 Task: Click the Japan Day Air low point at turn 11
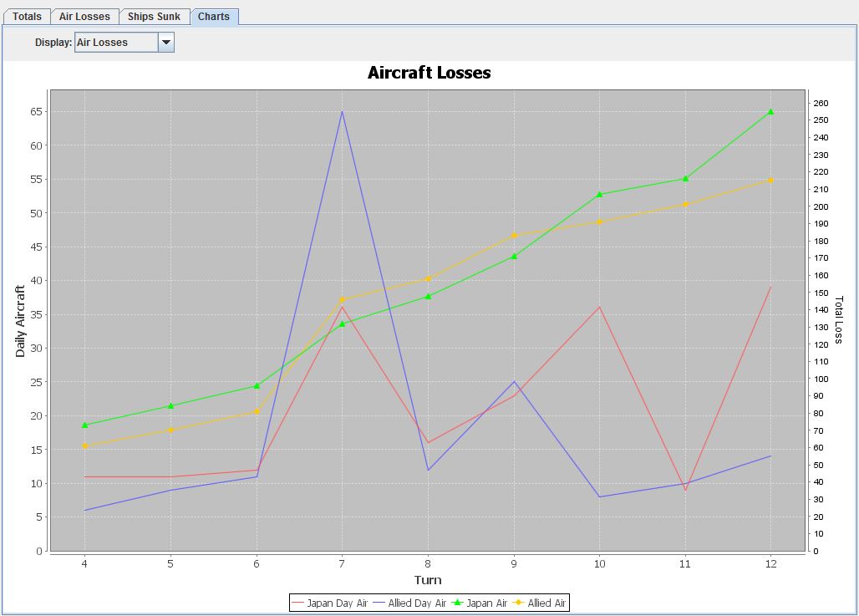coord(685,490)
